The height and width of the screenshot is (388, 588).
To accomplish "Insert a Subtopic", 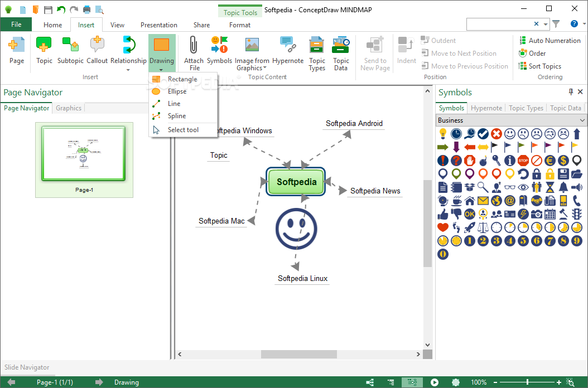I will pos(70,51).
